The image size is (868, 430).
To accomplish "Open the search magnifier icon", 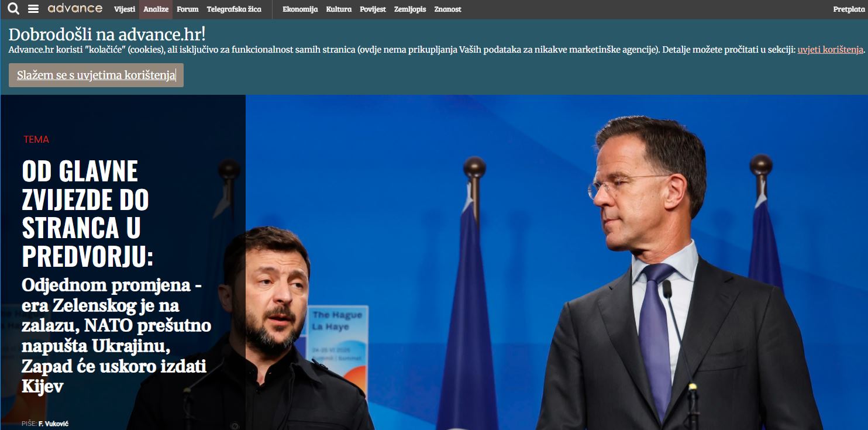I will [13, 9].
